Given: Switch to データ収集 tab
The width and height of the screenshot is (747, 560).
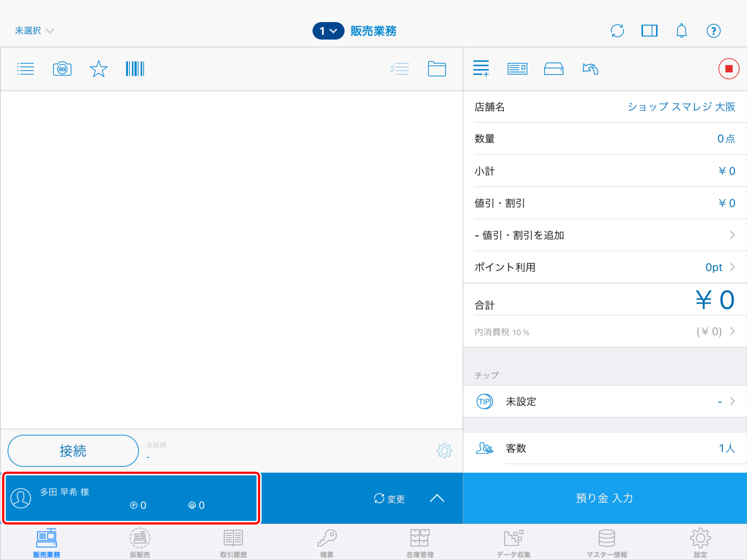Looking at the screenshot, I should (x=514, y=542).
